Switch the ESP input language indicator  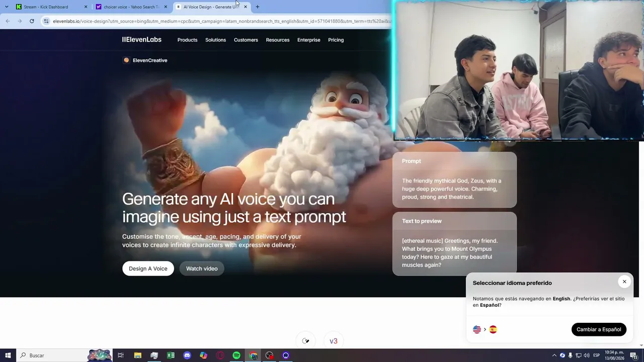pos(597,355)
